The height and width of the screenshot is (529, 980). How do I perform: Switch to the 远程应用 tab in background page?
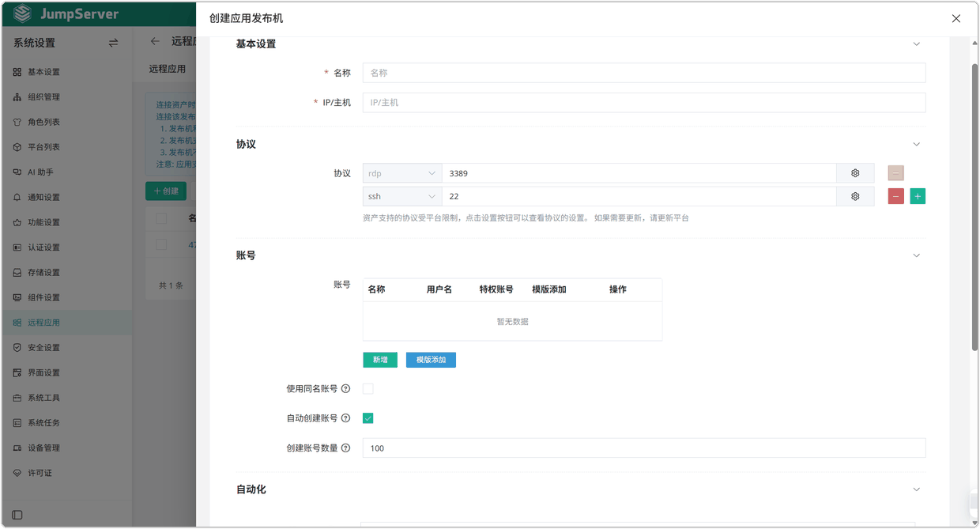pyautogui.click(x=168, y=69)
